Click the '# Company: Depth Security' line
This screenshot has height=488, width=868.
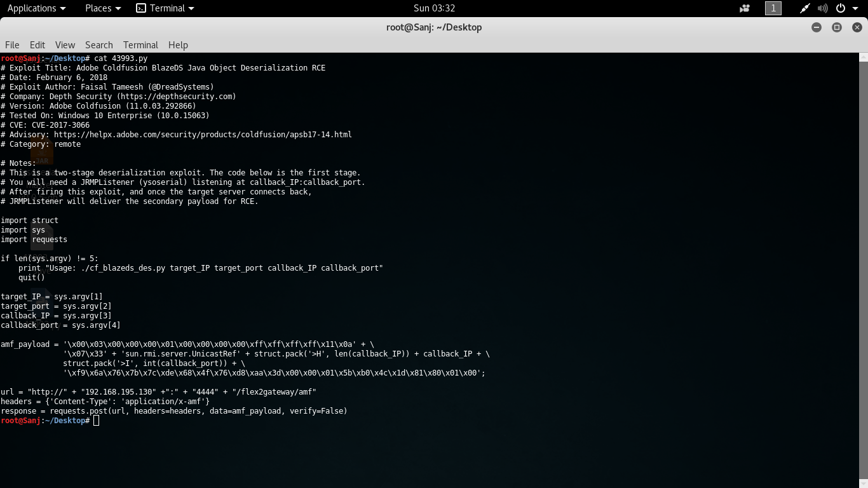(x=118, y=97)
